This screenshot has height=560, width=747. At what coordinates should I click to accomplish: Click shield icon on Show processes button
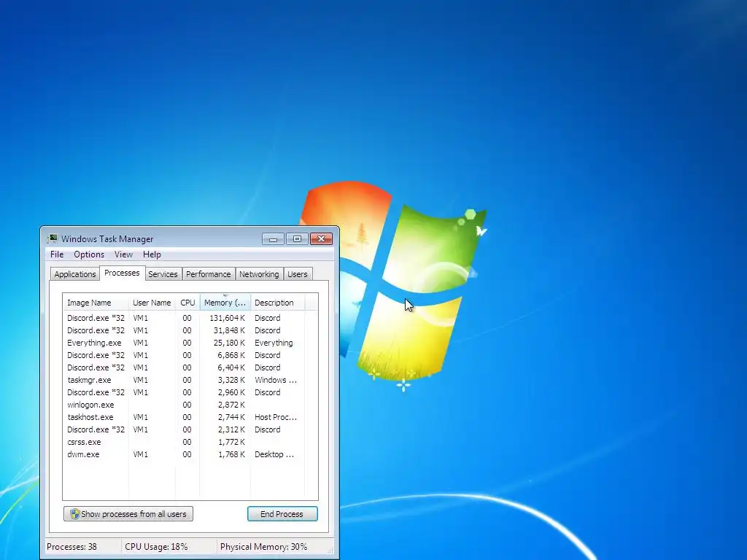pos(75,514)
